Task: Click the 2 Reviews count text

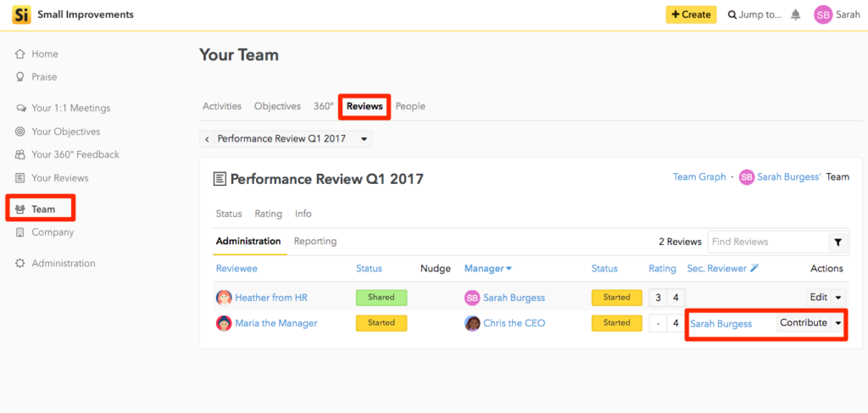Action: pyautogui.click(x=681, y=242)
